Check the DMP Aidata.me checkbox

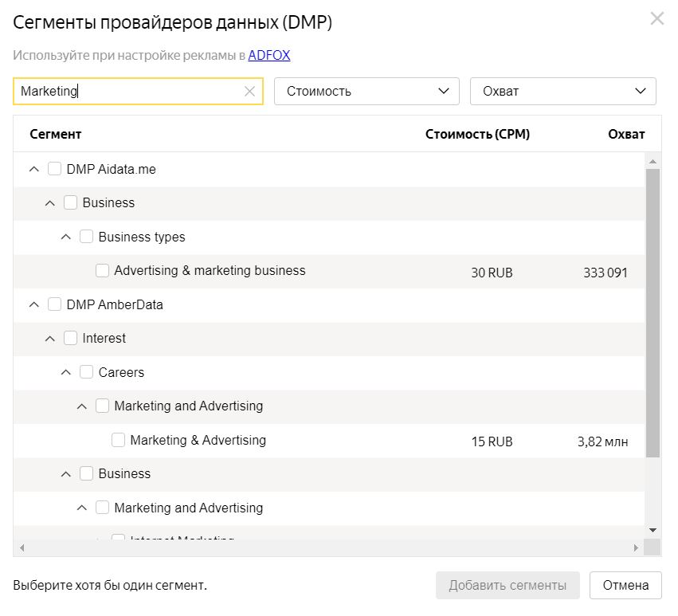54,169
